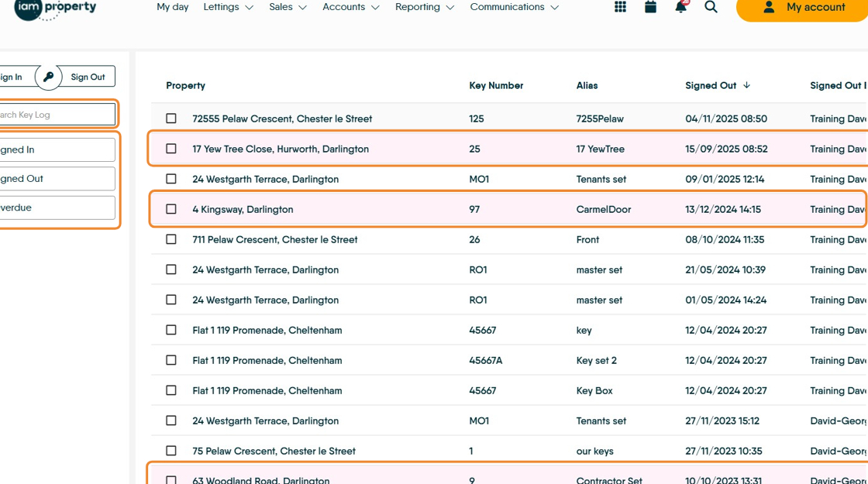Open the apps grid icon
Screen dimensions: 868x484
click(x=620, y=7)
